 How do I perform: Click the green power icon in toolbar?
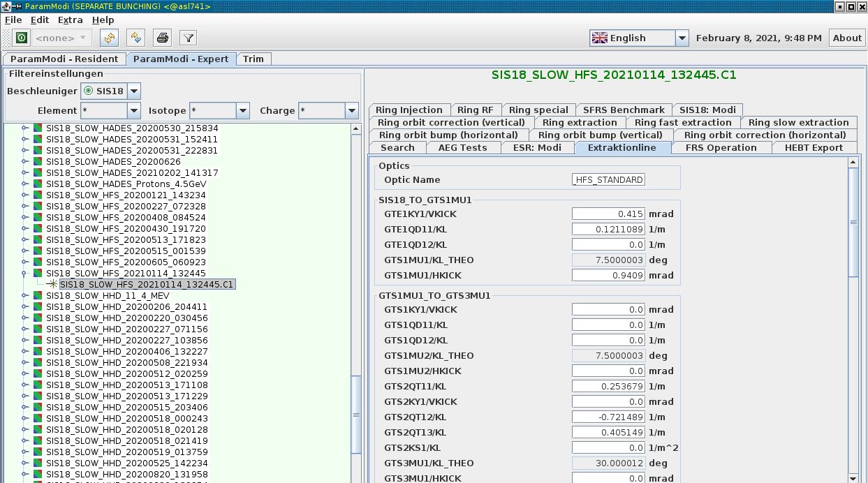pos(22,38)
